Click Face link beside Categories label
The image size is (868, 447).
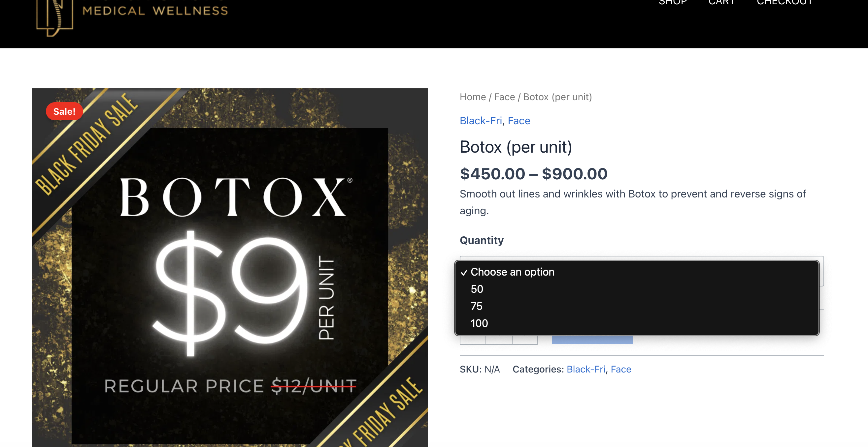click(x=621, y=369)
